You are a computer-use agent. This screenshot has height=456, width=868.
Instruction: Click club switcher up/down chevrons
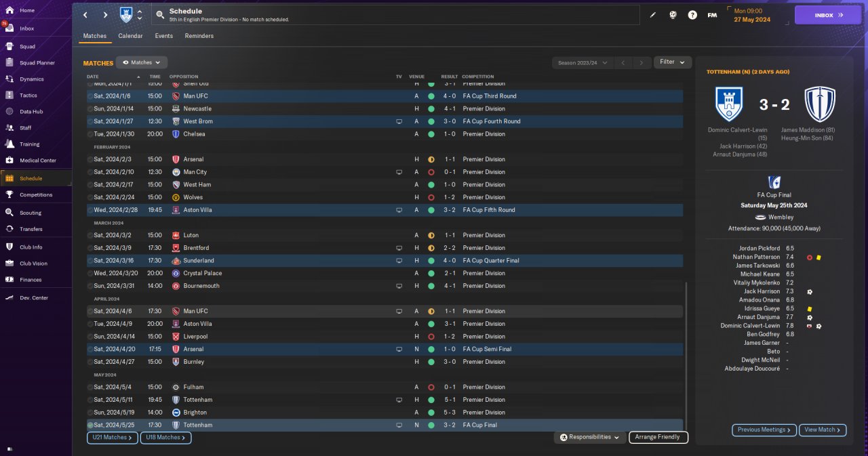point(140,15)
